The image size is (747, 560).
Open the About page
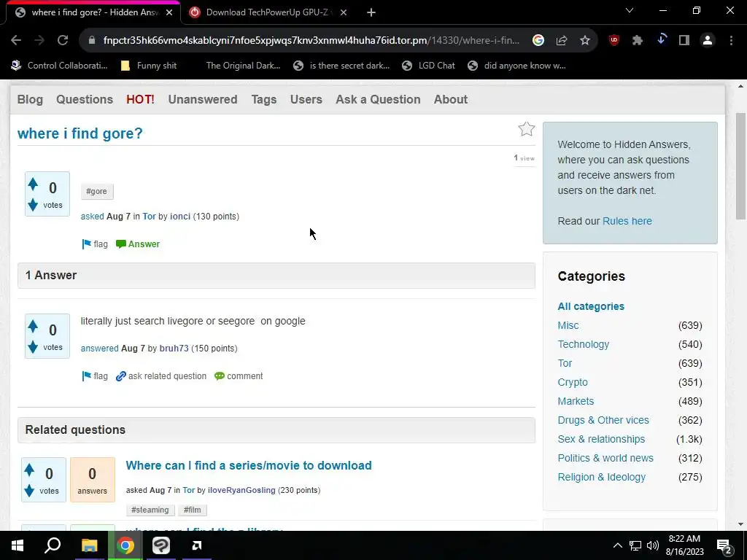(x=450, y=99)
